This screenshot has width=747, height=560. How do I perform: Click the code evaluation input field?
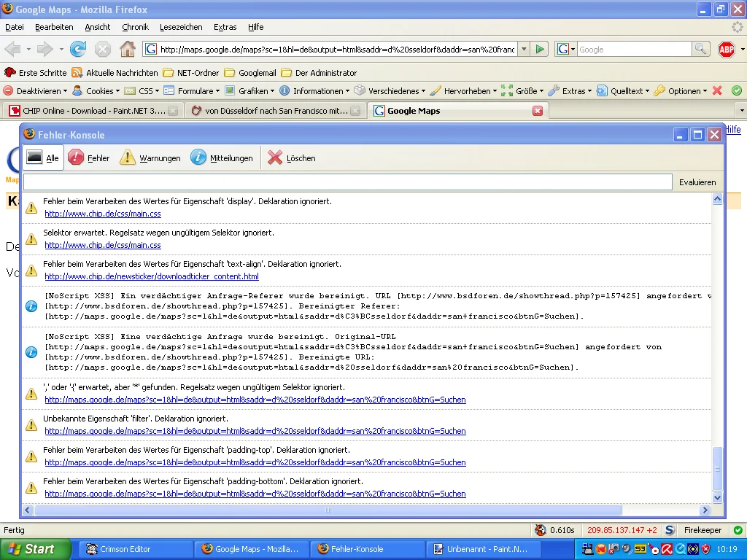tap(347, 182)
